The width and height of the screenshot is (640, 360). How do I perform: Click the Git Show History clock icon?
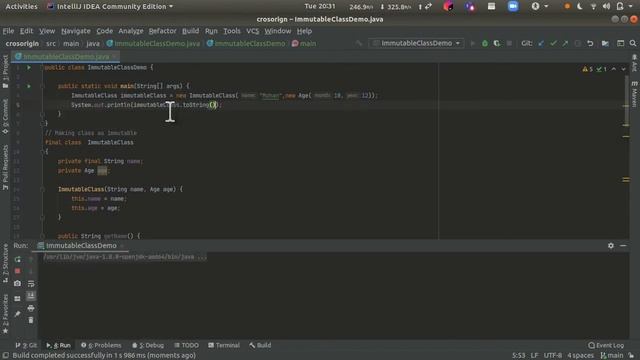point(578,43)
